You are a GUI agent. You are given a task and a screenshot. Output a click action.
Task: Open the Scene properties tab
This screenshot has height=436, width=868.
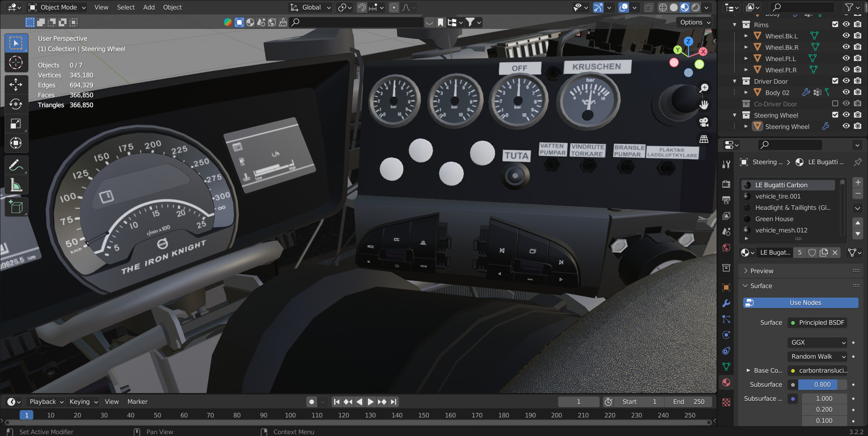(726, 232)
